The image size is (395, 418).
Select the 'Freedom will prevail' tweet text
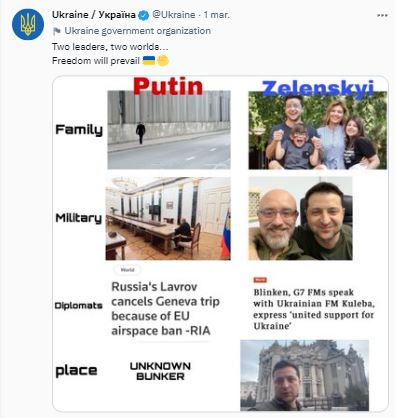coord(96,61)
